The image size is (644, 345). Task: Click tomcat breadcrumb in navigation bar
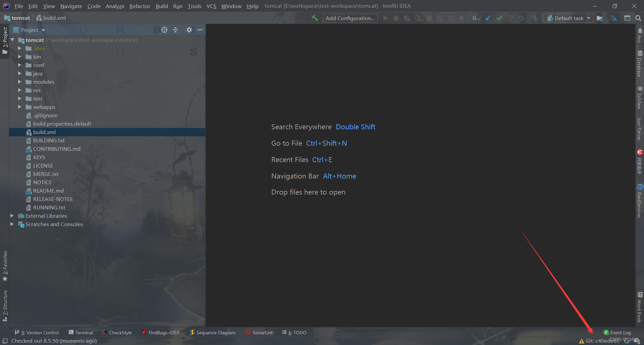coord(17,18)
